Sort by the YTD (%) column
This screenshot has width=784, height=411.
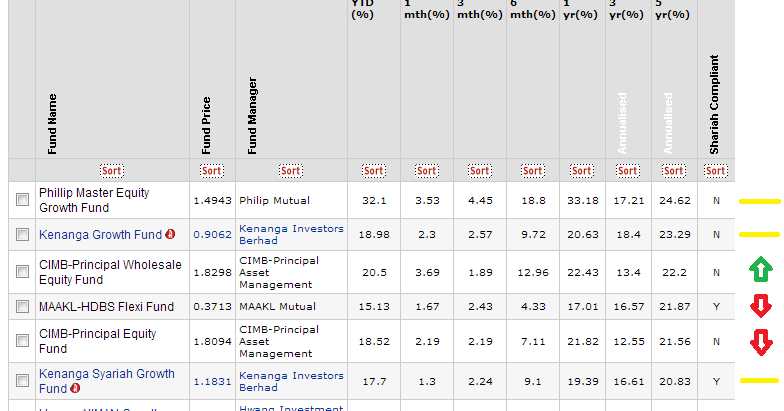pos(374,171)
